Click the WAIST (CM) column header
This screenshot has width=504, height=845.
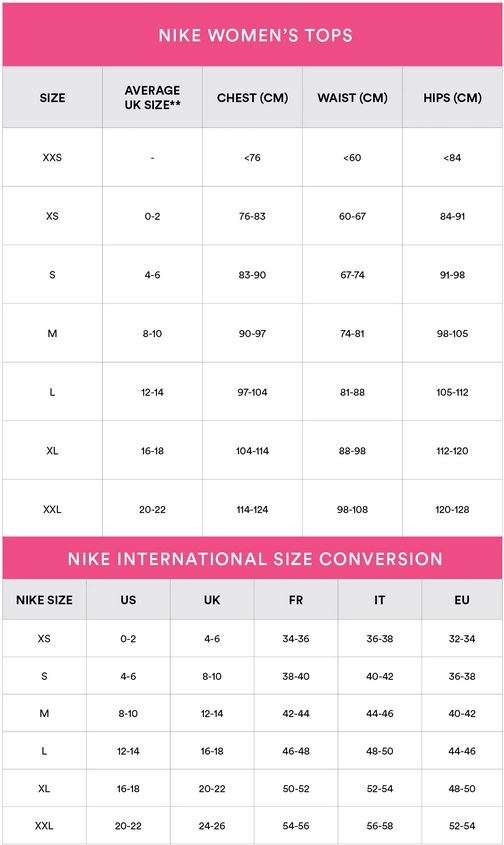353,98
